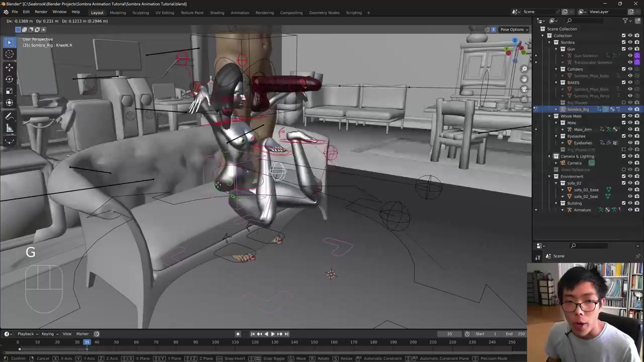Screen dimensions: 644x362
Task: Toggle visibility of sofa_02_Base
Action: [x=630, y=190]
